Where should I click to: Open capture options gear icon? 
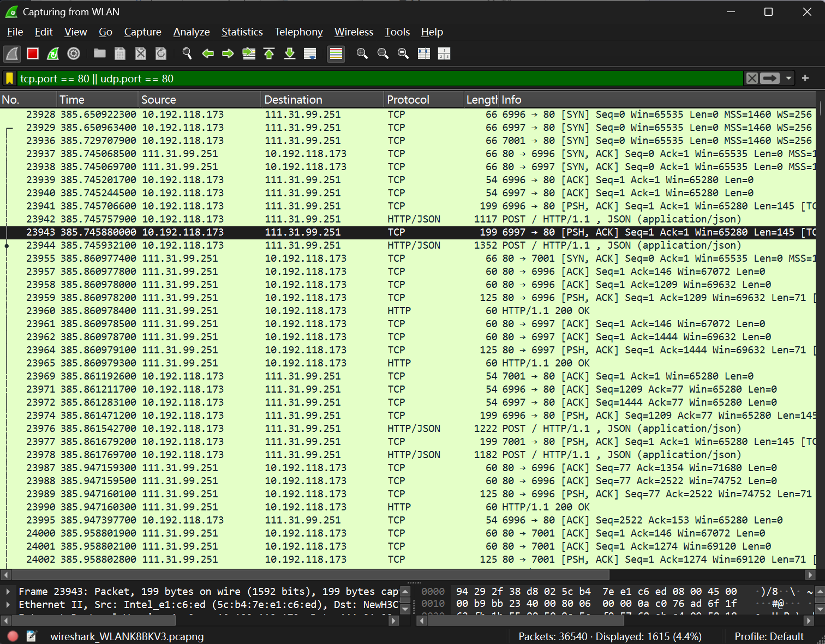tap(74, 53)
